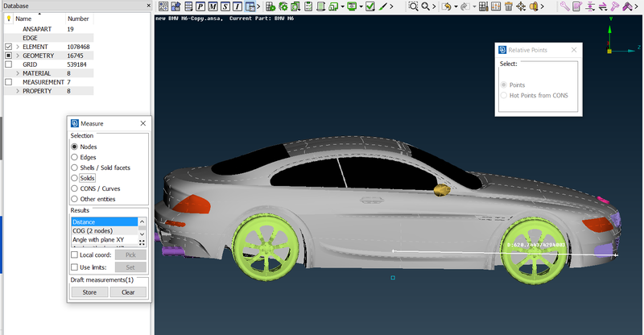The width and height of the screenshot is (644, 335).
Task: Click the expand icon at Results list corner
Action: (x=142, y=242)
